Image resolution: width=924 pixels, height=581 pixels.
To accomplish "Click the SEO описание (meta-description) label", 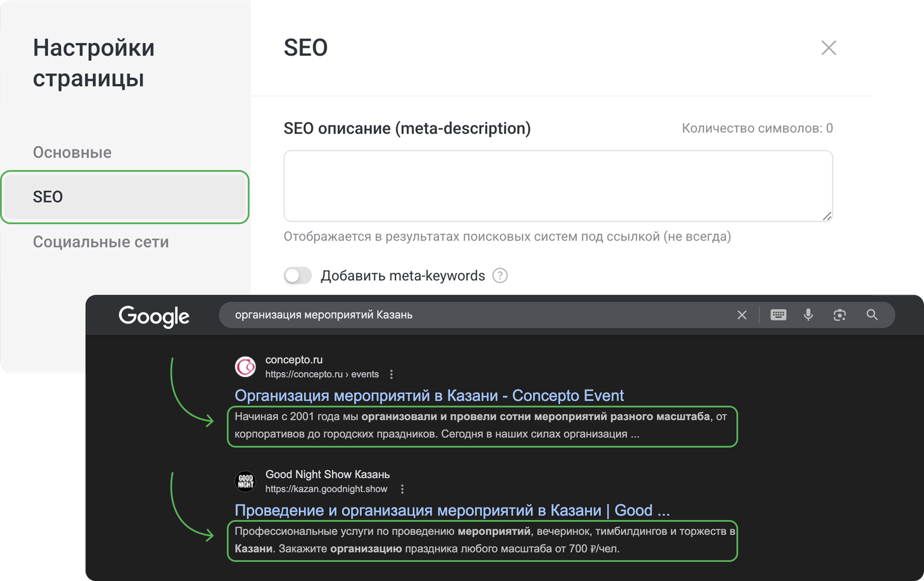I will pos(407,128).
